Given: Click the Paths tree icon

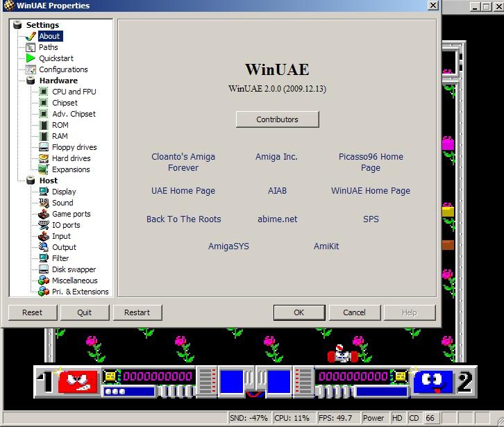Looking at the screenshot, I should [x=31, y=48].
